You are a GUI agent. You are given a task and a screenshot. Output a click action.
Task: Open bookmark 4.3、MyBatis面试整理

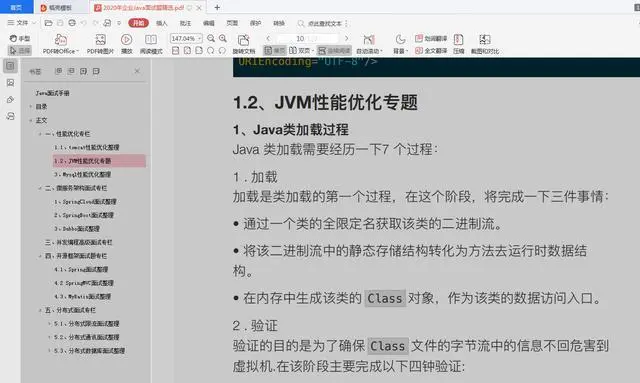82,297
